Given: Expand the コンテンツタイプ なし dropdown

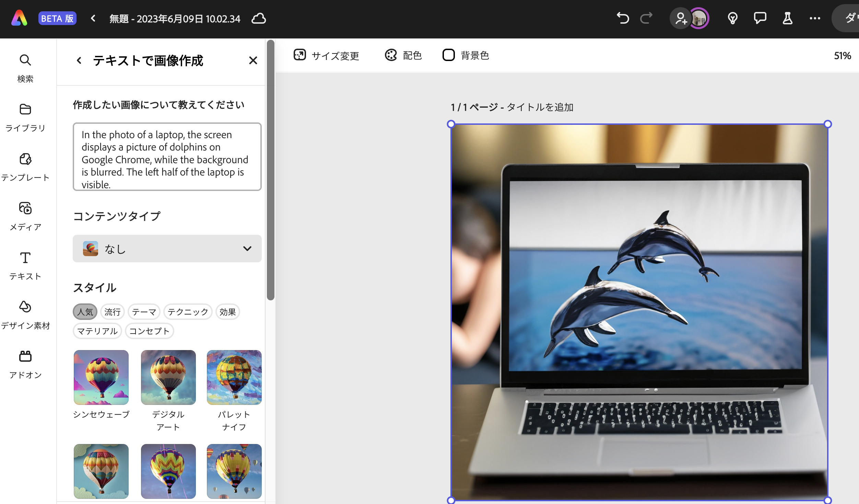Looking at the screenshot, I should (x=167, y=249).
